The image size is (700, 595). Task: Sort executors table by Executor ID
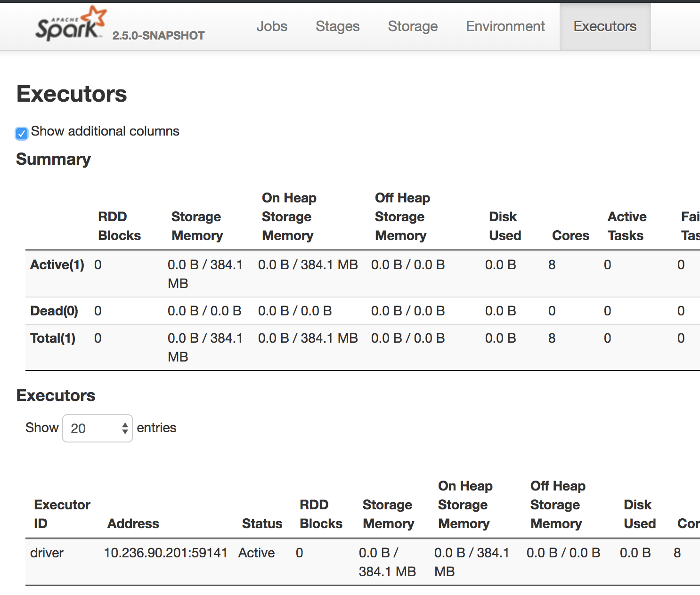tap(62, 514)
